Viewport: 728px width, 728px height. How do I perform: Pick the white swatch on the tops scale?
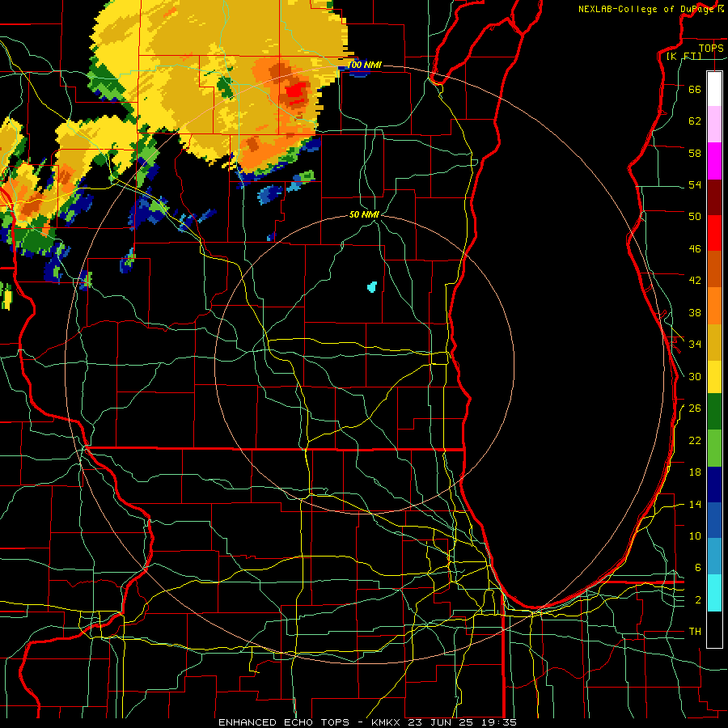point(714,89)
